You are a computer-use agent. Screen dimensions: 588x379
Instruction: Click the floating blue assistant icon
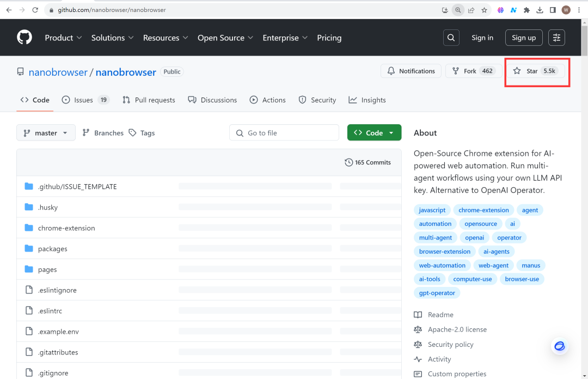[559, 346]
